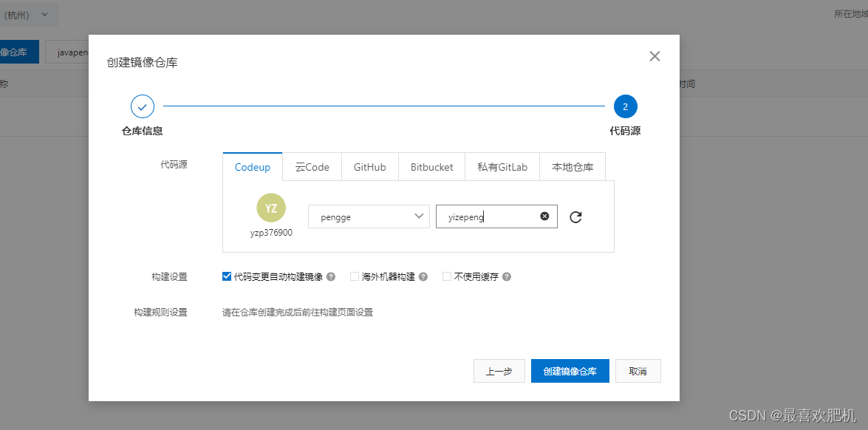Refresh the code source repository list
Screen dimensions: 868x430
(x=575, y=217)
